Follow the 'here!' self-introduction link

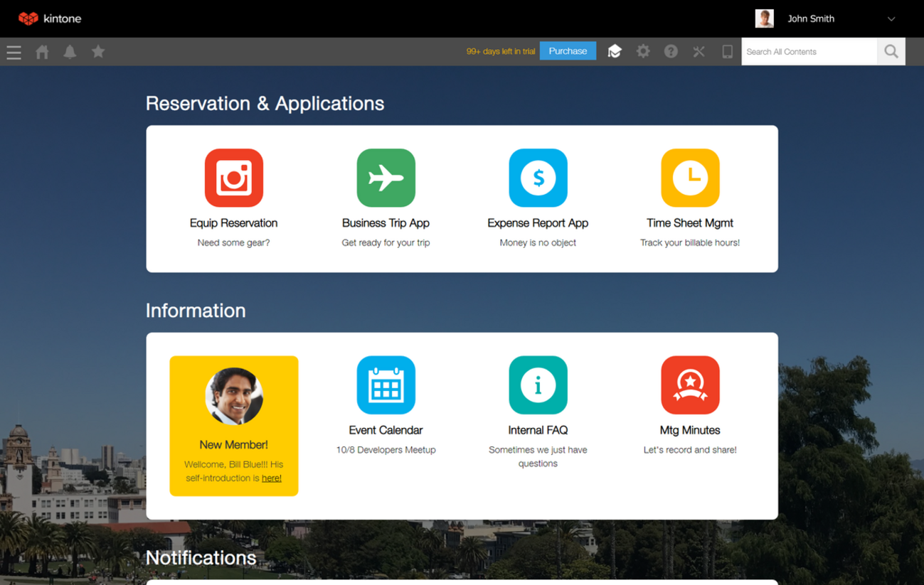coord(272,478)
